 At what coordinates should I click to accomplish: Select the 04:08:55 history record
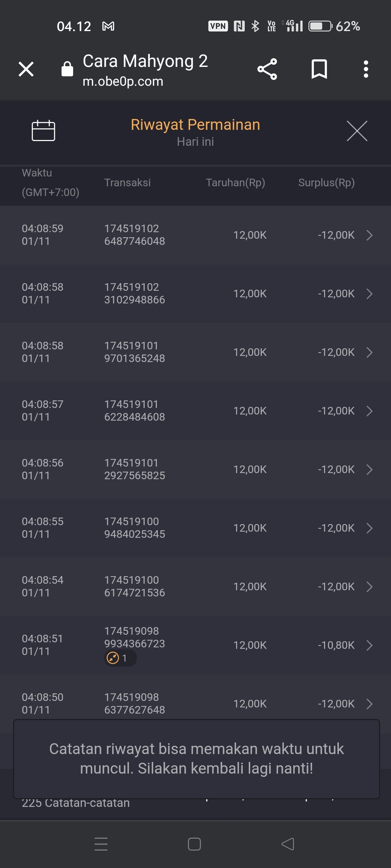pyautogui.click(x=195, y=528)
